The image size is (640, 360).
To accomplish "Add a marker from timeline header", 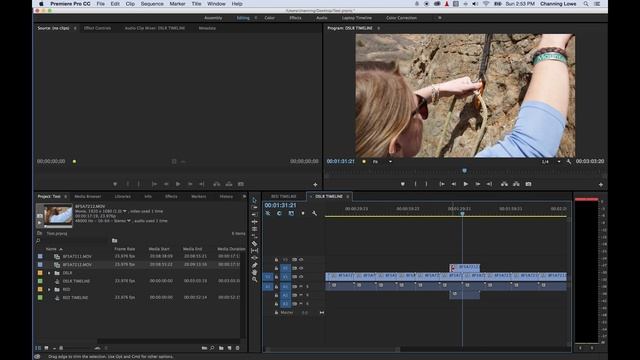I will [302, 213].
